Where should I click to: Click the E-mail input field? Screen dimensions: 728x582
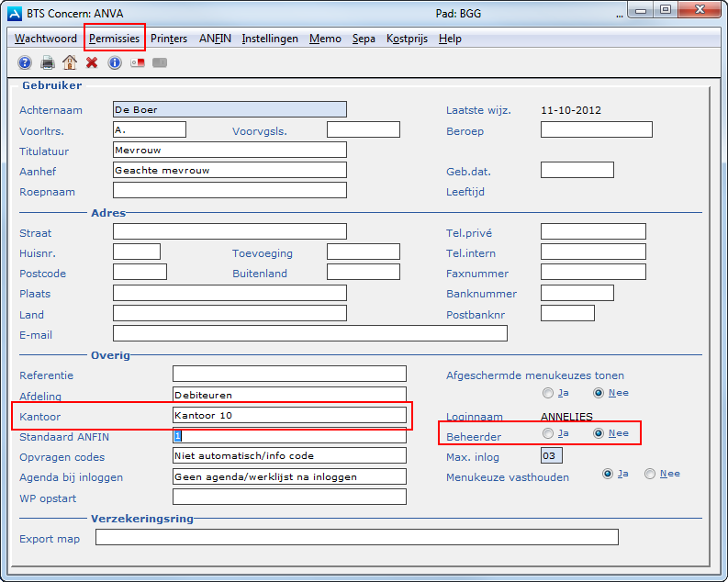tap(309, 333)
